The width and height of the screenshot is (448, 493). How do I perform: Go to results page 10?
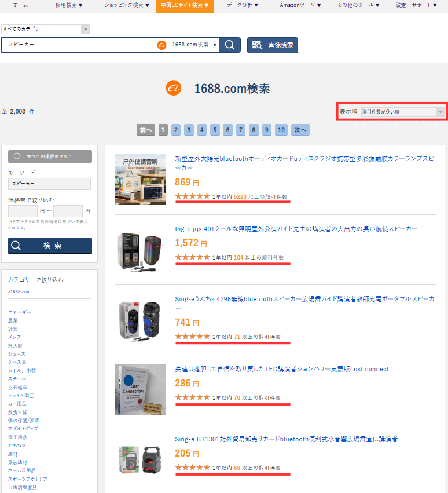[281, 130]
